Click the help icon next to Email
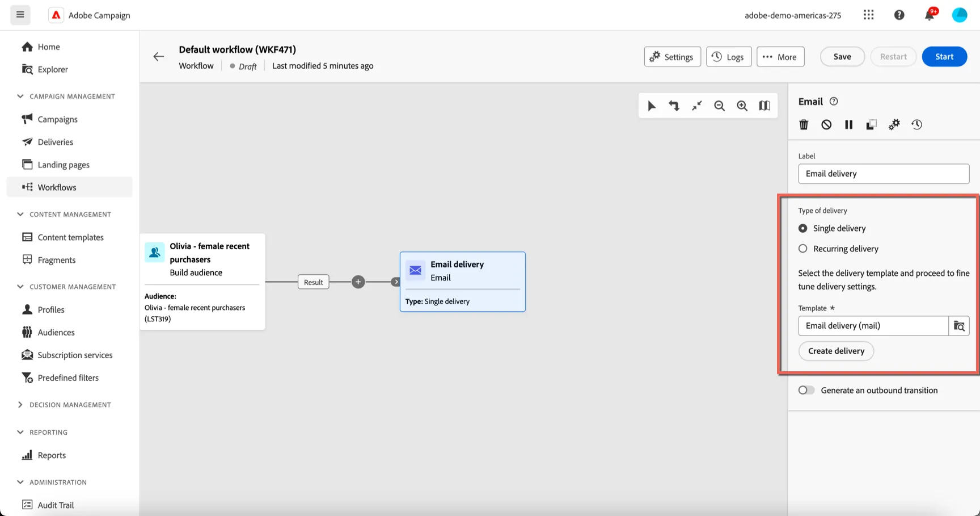Screen dimensions: 980x516 click(834, 101)
